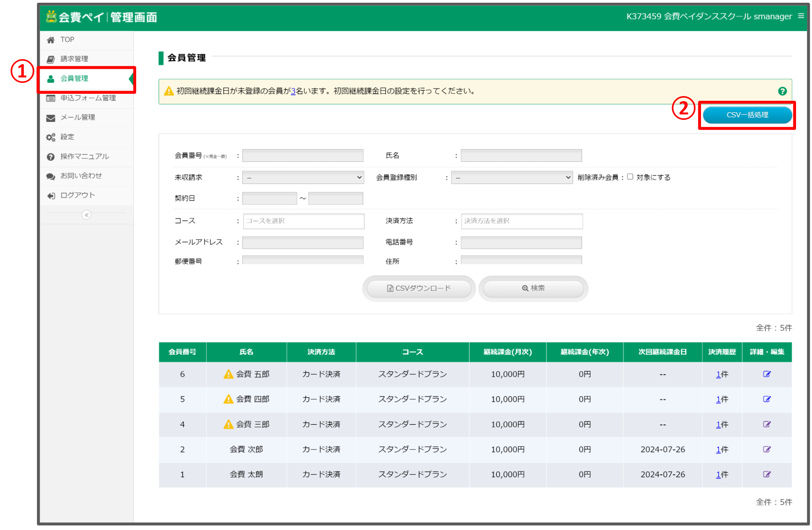Click the 氏名 input field

point(521,156)
